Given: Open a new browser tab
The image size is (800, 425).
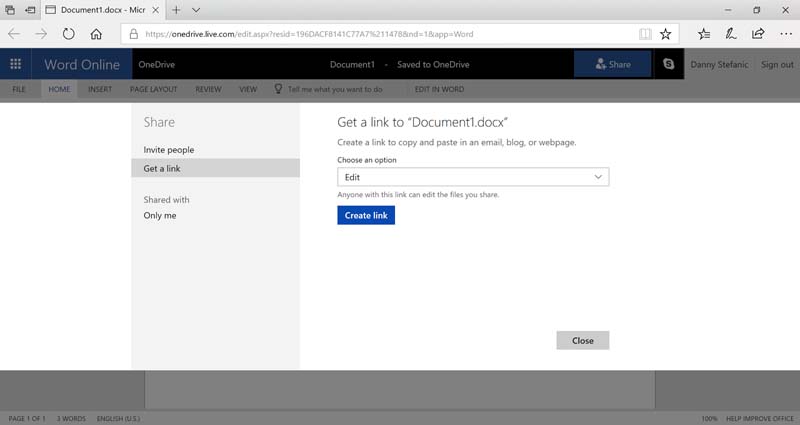Looking at the screenshot, I should coord(176,10).
